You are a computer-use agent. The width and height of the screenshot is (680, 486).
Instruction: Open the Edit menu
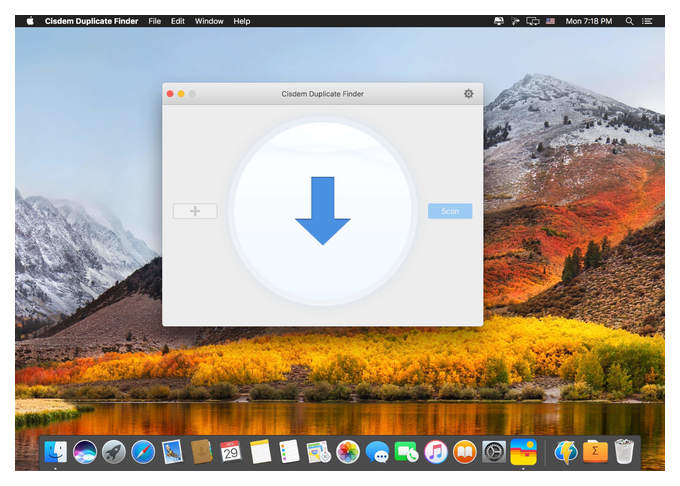point(177,21)
